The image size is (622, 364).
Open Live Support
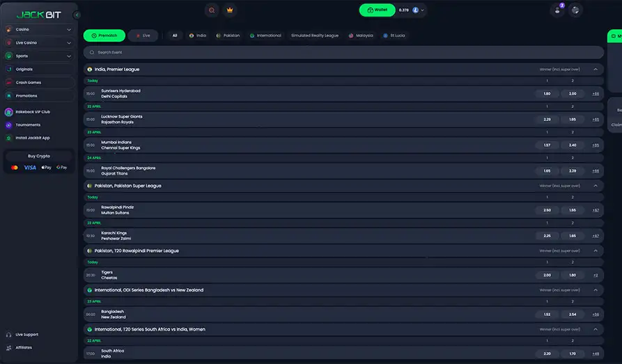[x=22, y=335]
